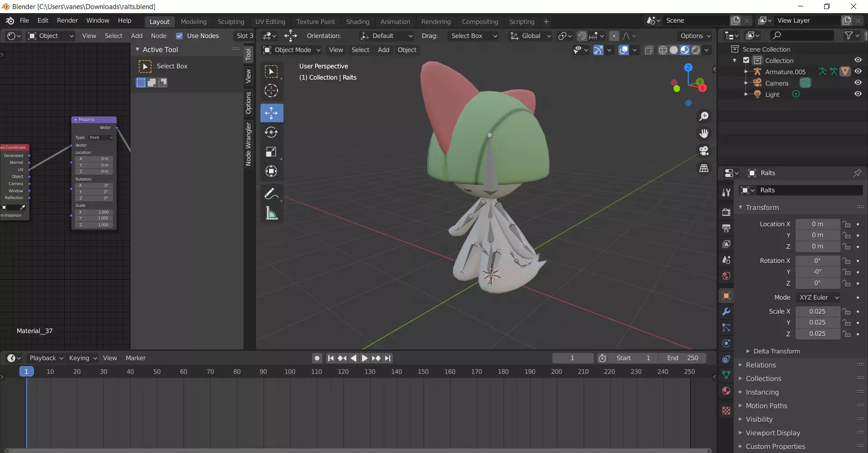Open the File menu
This screenshot has width=868, height=453.
click(24, 20)
